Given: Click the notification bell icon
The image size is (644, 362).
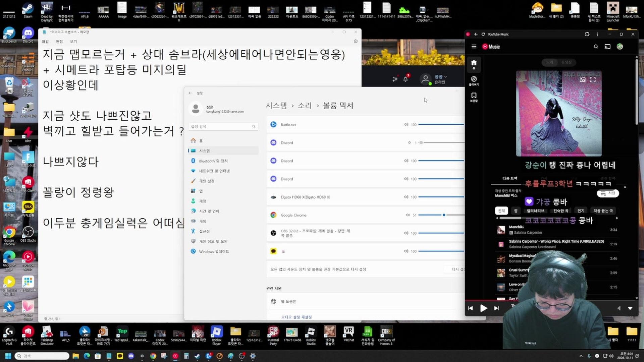Looking at the screenshot, I should [405, 79].
